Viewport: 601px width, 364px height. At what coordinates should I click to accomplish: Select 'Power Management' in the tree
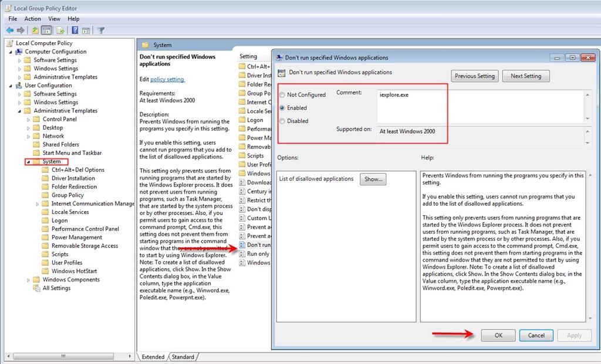click(77, 237)
